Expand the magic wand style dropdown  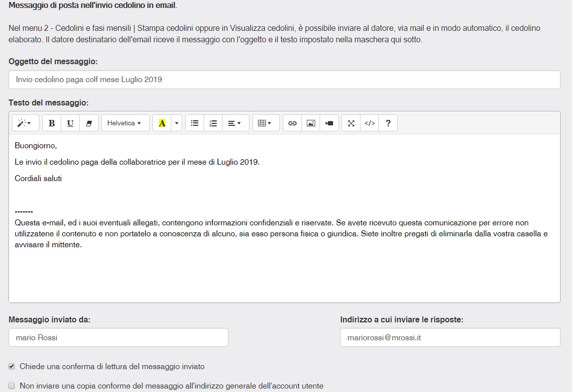(x=24, y=123)
